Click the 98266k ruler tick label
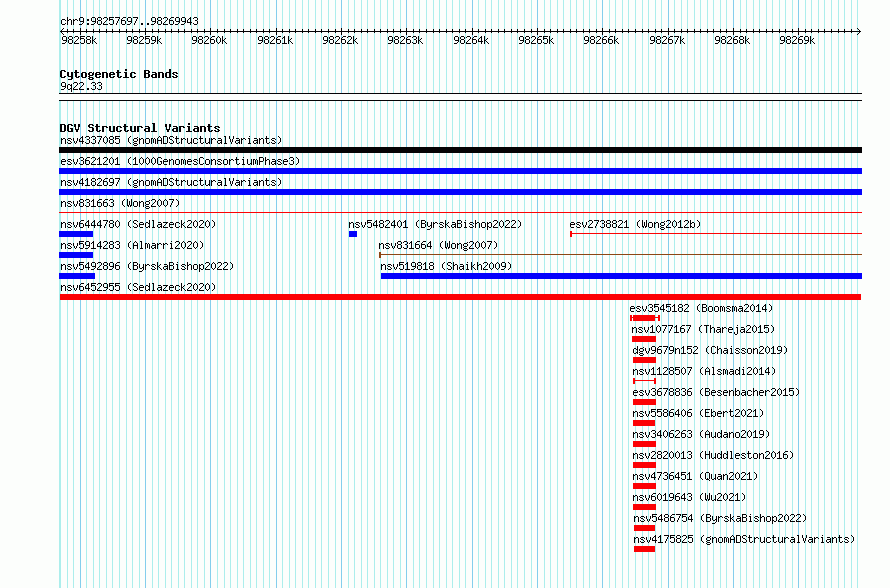The width and height of the screenshot is (890, 588). [601, 40]
